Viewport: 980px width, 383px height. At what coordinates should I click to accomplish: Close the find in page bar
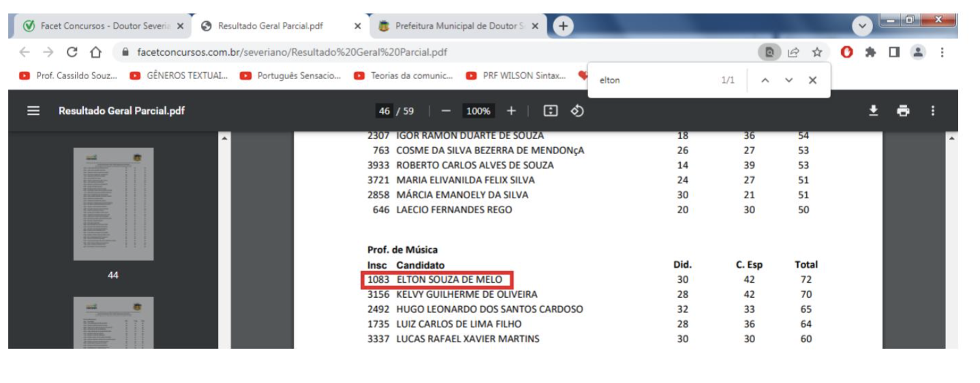[812, 80]
